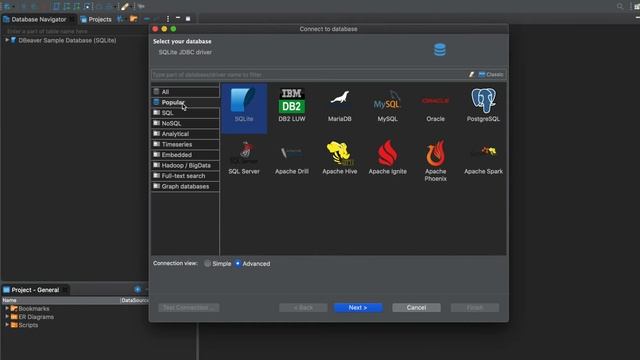The width and height of the screenshot is (640, 360).
Task: Click the Name column header
Action: click(x=61, y=300)
